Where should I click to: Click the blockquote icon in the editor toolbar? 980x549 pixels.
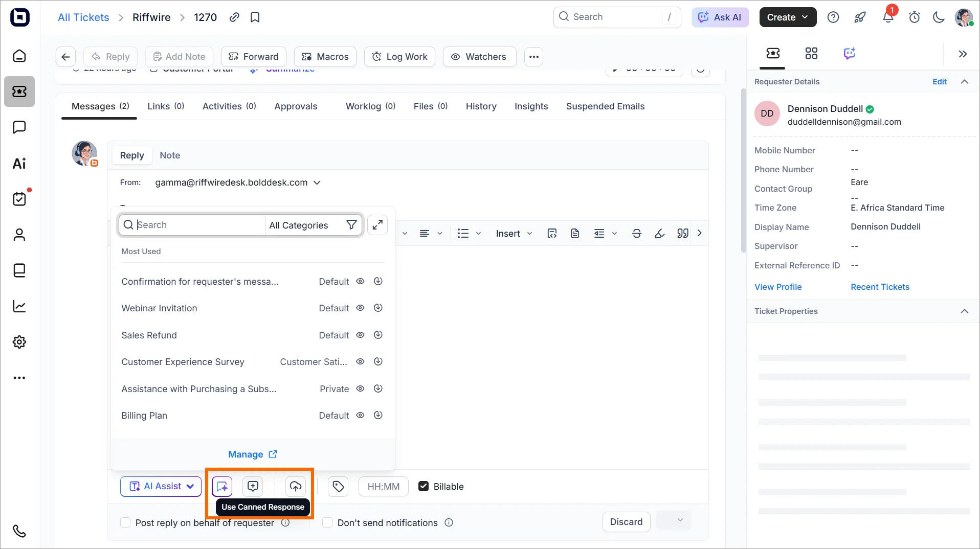pos(683,234)
